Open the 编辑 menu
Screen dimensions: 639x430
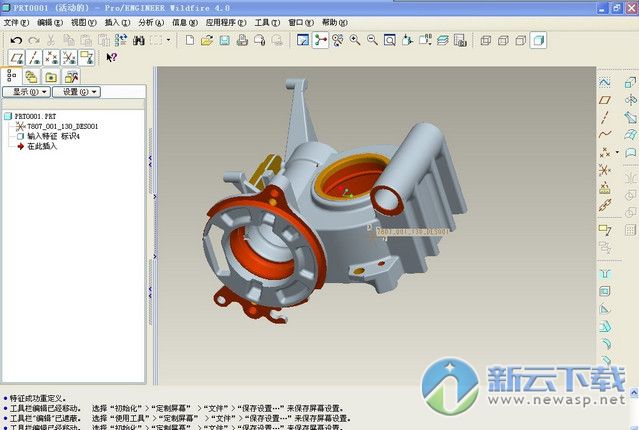click(x=50, y=22)
